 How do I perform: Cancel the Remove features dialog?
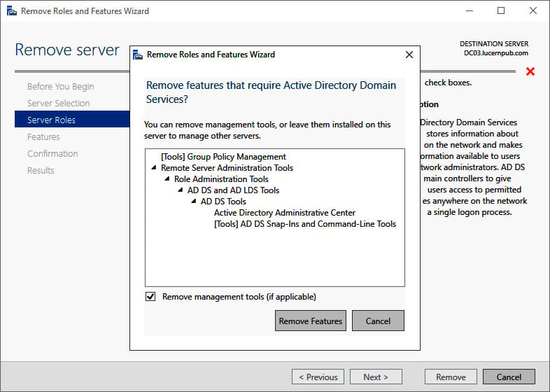(x=378, y=321)
